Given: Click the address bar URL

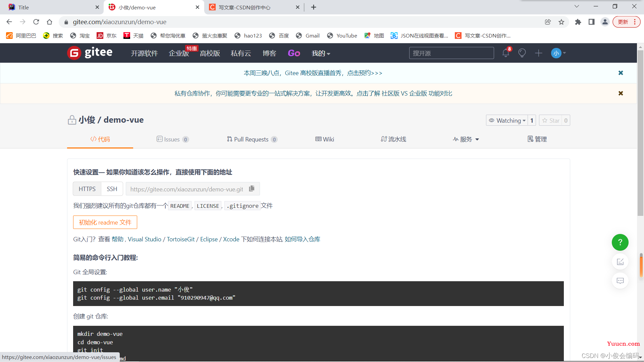Looking at the screenshot, I should 120,22.
